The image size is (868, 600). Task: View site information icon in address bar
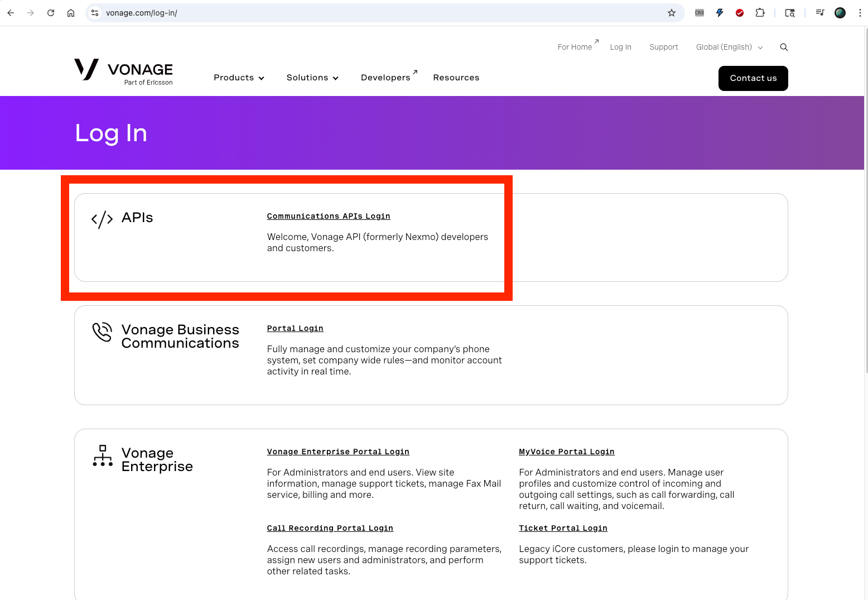click(95, 13)
